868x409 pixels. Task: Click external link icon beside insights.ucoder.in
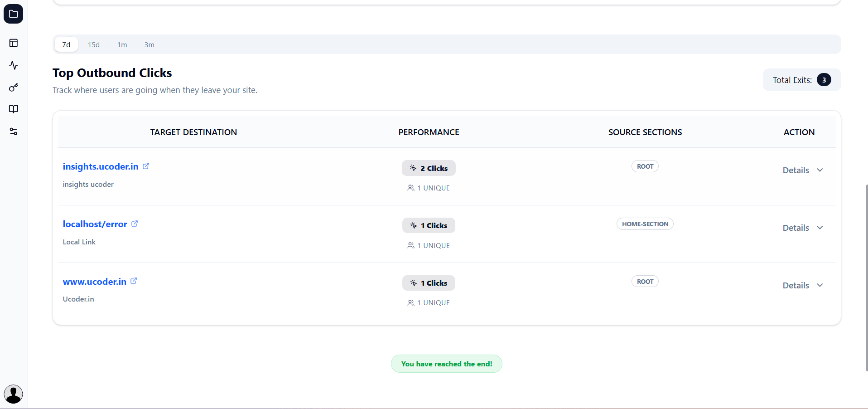tap(146, 166)
